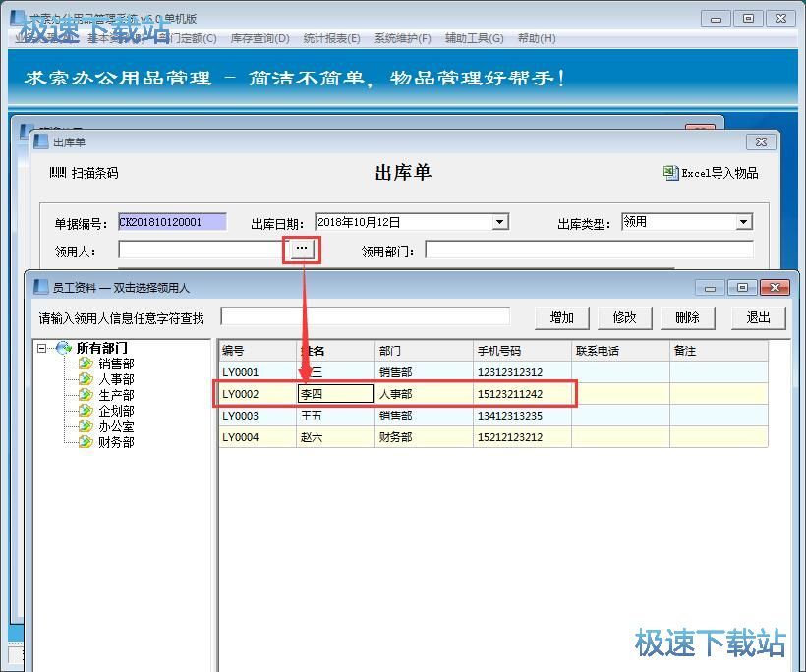Click the 删除 button

687,318
